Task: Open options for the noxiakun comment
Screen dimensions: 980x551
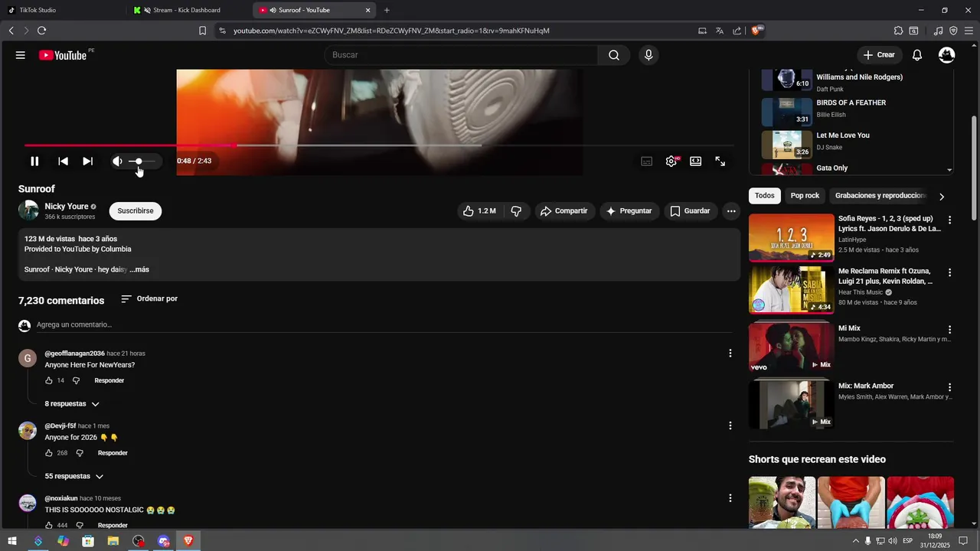Action: (x=730, y=498)
